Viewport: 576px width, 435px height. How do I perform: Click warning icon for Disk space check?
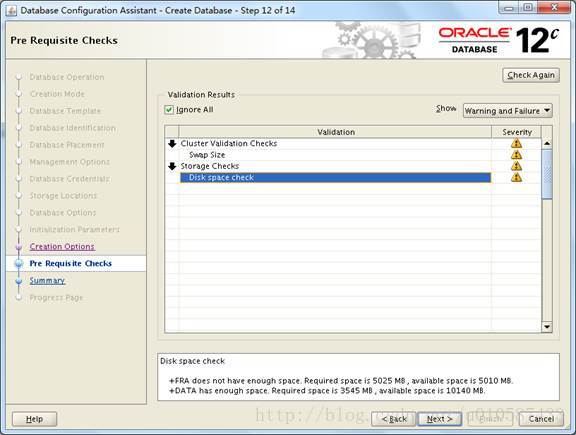(x=516, y=177)
